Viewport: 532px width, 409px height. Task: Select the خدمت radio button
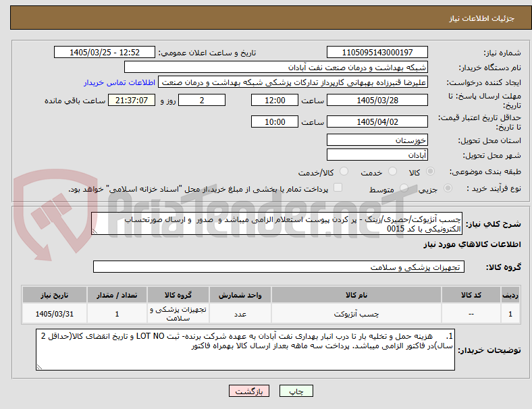pos(392,171)
